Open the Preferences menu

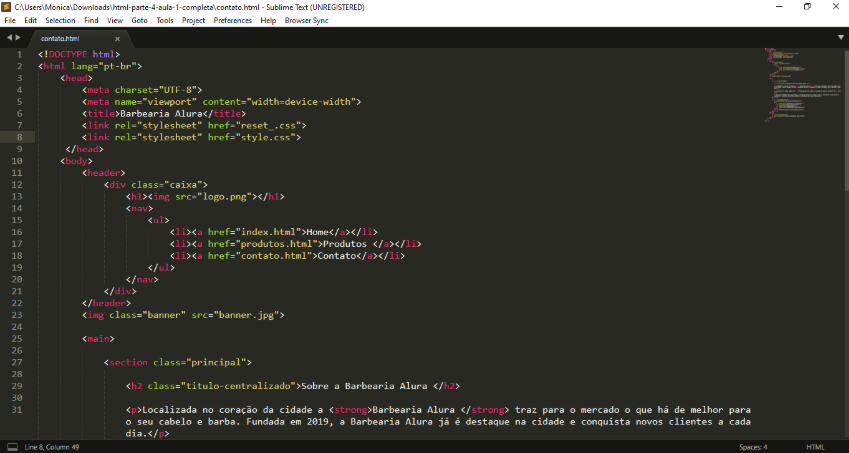(233, 21)
